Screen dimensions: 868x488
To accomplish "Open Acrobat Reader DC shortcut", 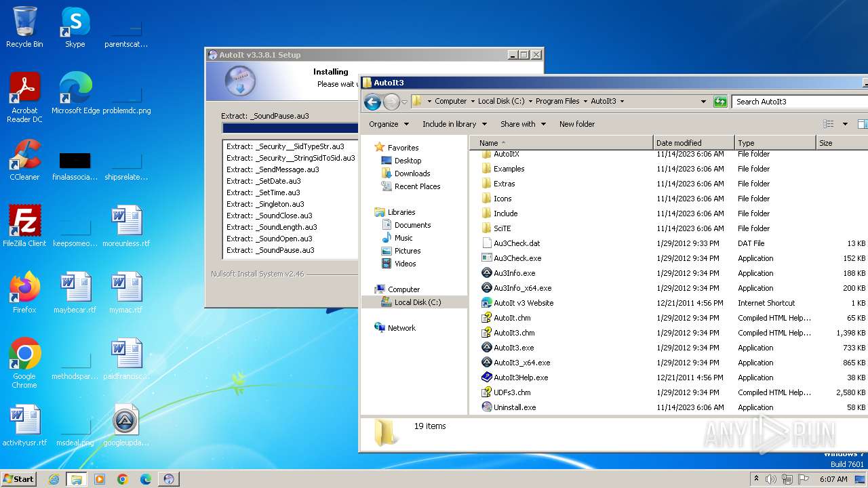I will (x=24, y=98).
